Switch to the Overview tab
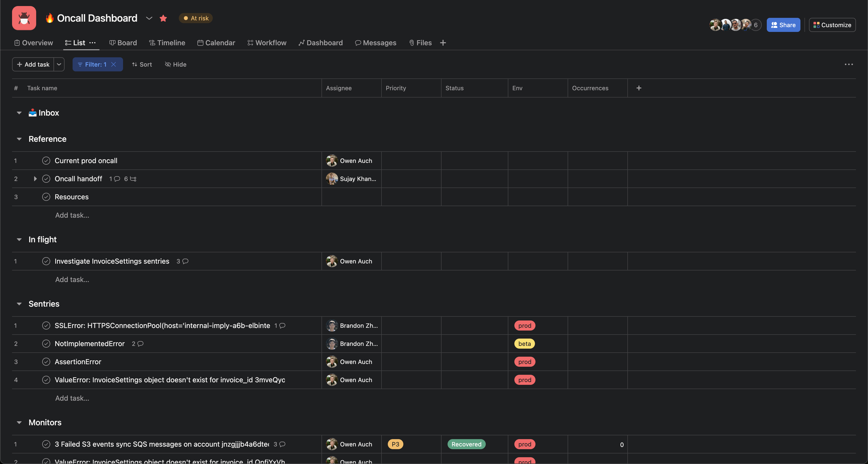 click(33, 42)
